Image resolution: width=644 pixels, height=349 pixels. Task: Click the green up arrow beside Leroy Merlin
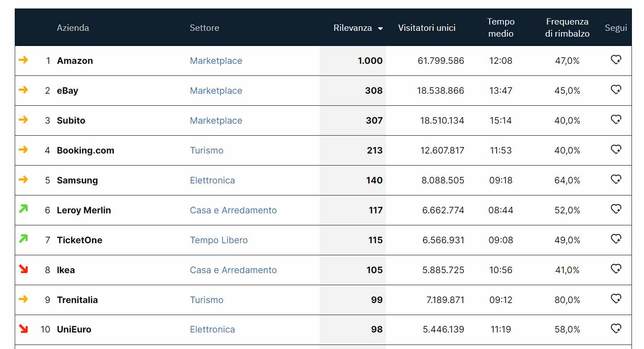pyautogui.click(x=23, y=208)
